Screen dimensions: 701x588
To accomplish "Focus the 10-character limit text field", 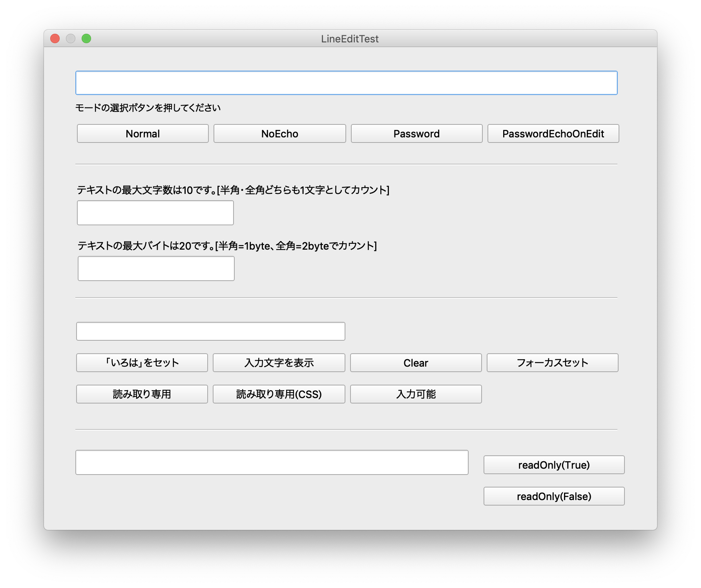I will 155,212.
